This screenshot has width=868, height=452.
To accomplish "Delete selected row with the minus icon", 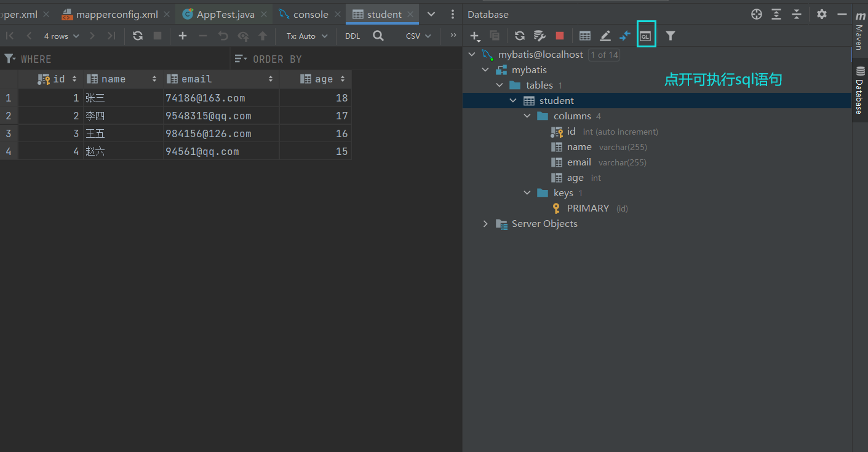I will [202, 36].
